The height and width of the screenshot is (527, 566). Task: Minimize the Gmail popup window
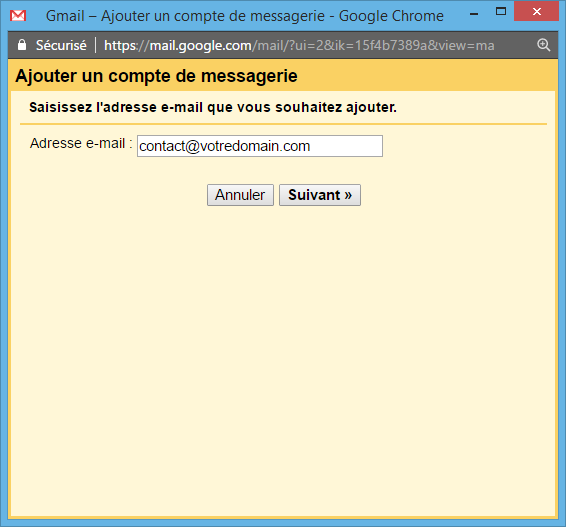click(x=474, y=14)
